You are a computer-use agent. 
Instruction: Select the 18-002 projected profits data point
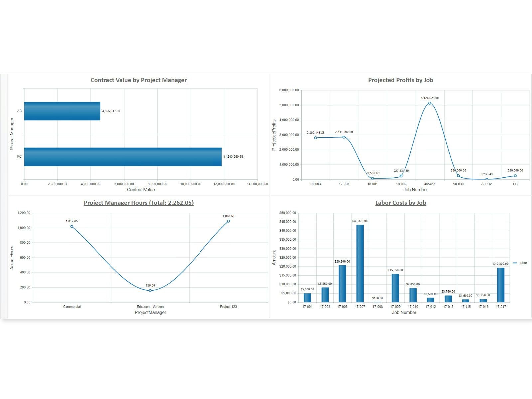click(x=401, y=176)
